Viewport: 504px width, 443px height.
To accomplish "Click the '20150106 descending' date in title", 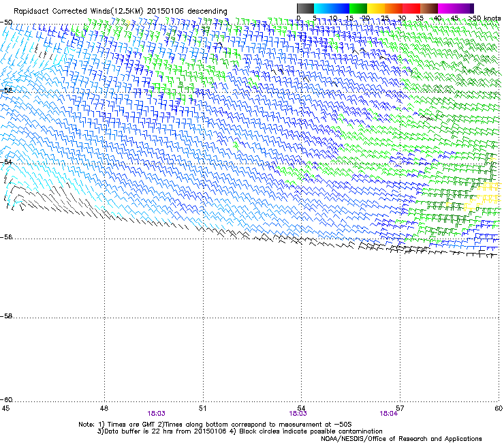I will (187, 12).
